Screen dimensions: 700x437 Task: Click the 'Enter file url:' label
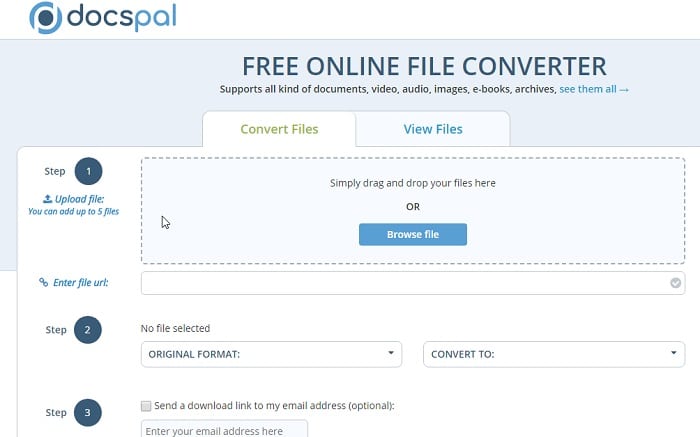pos(80,283)
